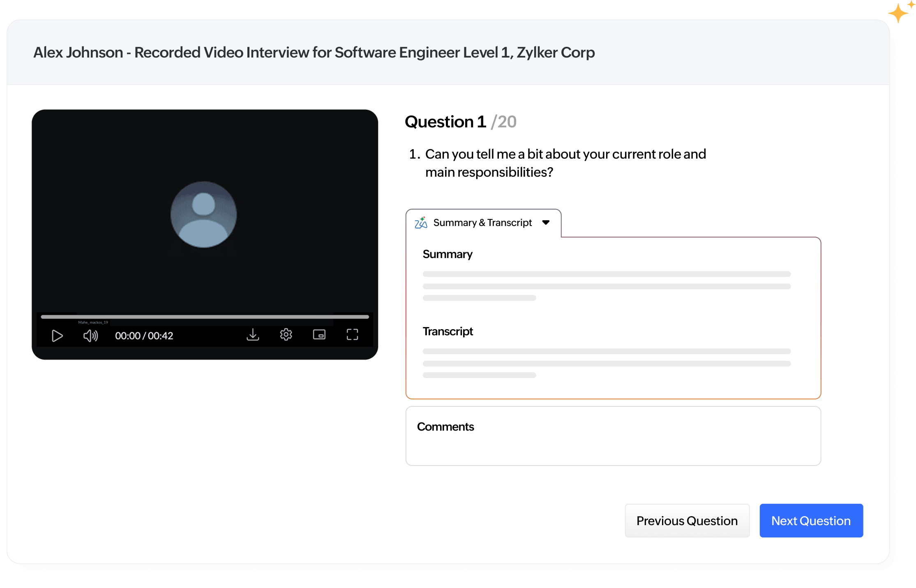
Task: Click the Alex Johnson interview title
Action: 314,53
